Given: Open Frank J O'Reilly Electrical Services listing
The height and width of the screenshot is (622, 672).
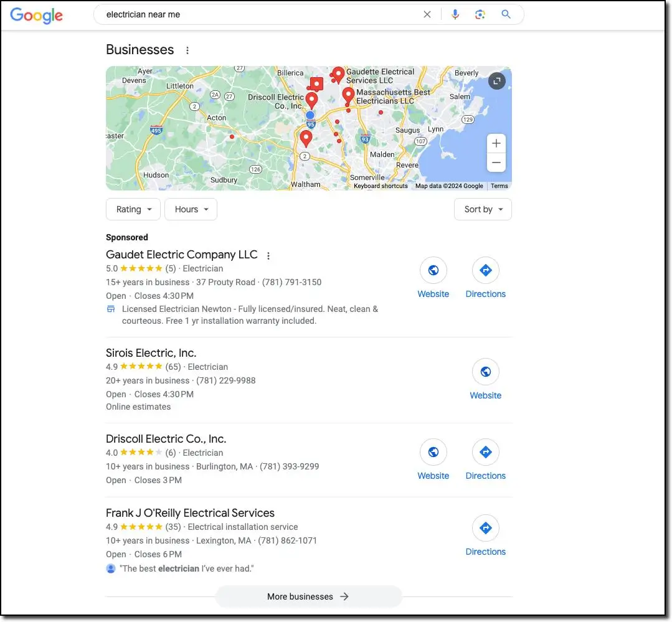Looking at the screenshot, I should click(x=191, y=513).
